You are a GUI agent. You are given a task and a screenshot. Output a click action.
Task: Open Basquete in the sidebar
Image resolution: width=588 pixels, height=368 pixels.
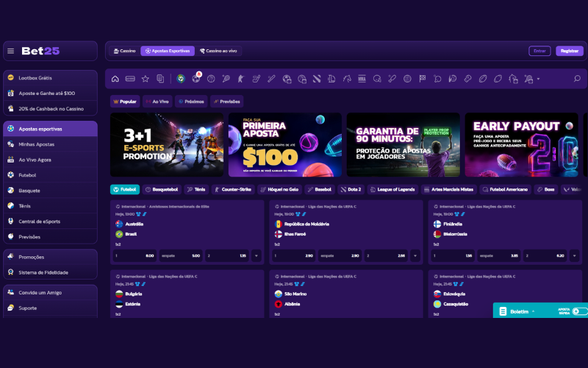50,191
